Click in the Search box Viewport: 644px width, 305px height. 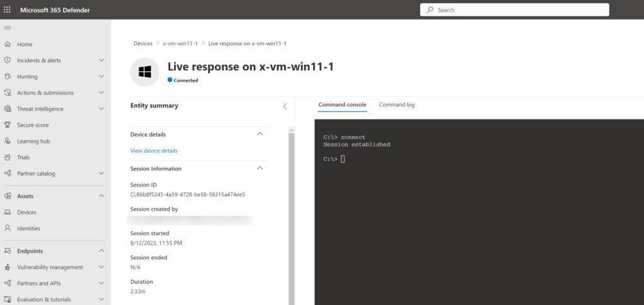coord(514,10)
